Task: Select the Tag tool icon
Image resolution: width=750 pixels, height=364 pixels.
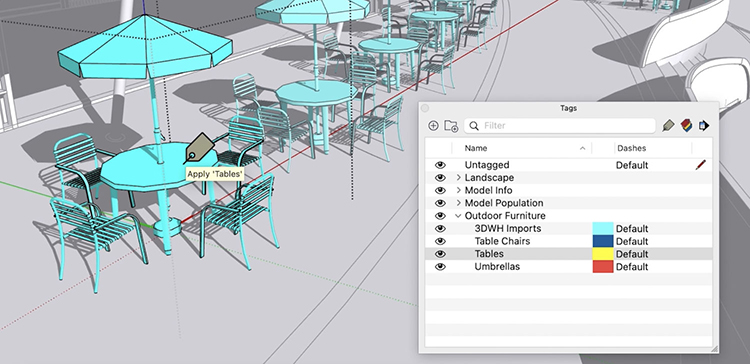Action: coord(668,126)
